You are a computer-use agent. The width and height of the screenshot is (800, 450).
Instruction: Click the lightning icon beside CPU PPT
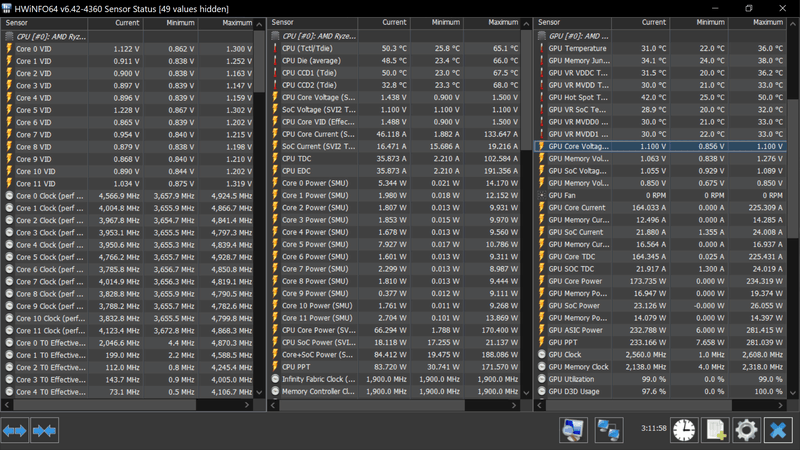click(x=276, y=366)
